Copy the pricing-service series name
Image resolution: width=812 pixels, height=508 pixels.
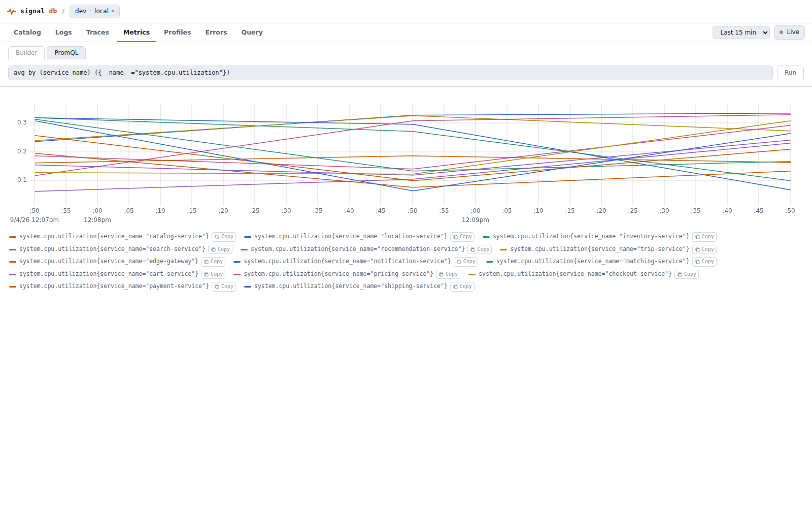(x=448, y=274)
